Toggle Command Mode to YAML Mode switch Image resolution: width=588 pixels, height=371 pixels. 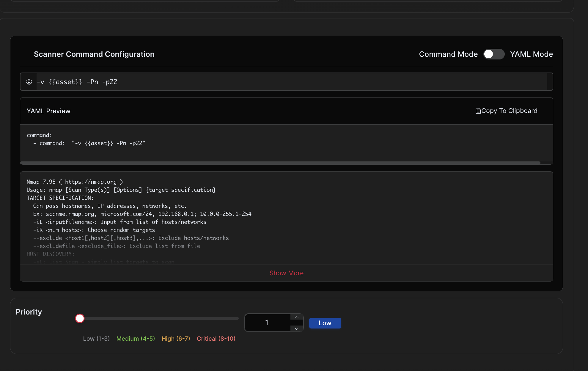(494, 54)
